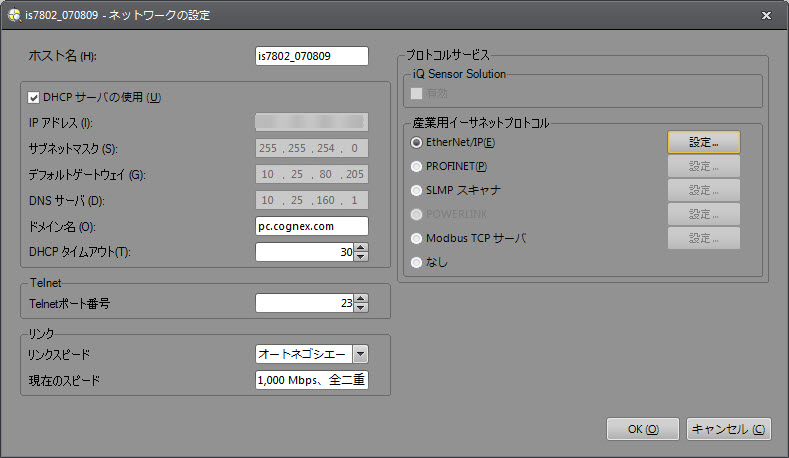
Task: Click the ホスト名 text field
Action: point(312,56)
